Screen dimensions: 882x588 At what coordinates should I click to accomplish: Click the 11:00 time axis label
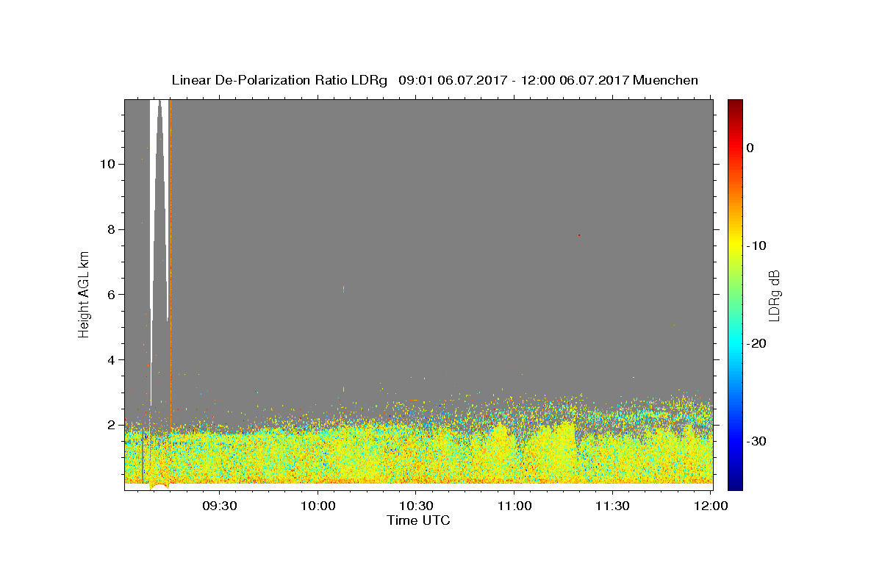tap(514, 506)
